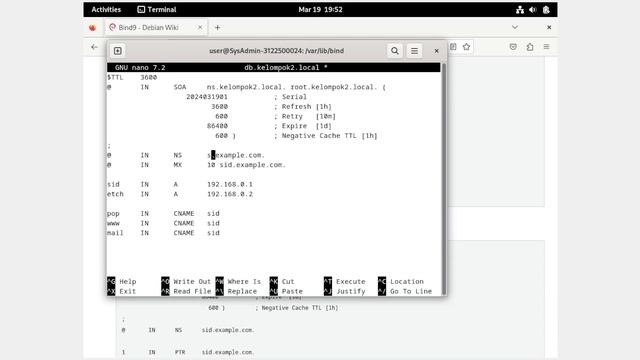Click the ^/ Go To Line shortcut
640x360 pixels.
(x=405, y=291)
